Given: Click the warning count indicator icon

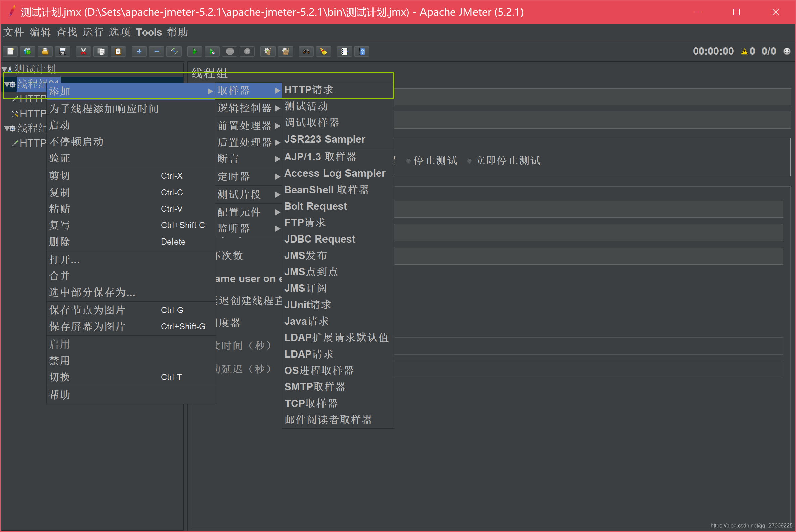Looking at the screenshot, I should coord(744,52).
